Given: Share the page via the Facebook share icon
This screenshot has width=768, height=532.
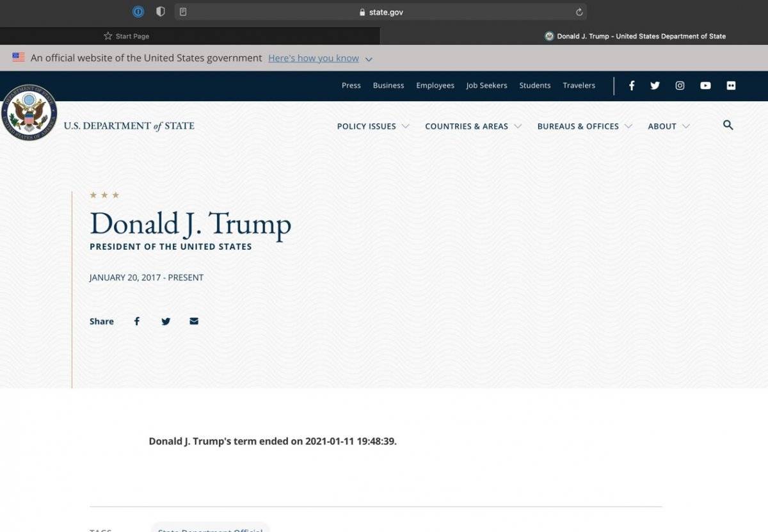Looking at the screenshot, I should [136, 321].
